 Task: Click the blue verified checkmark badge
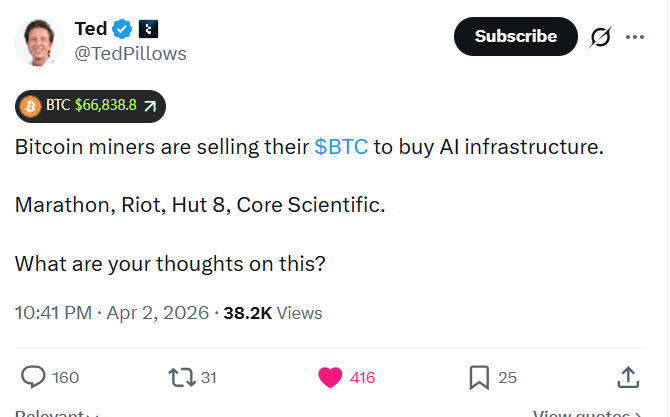coord(124,29)
